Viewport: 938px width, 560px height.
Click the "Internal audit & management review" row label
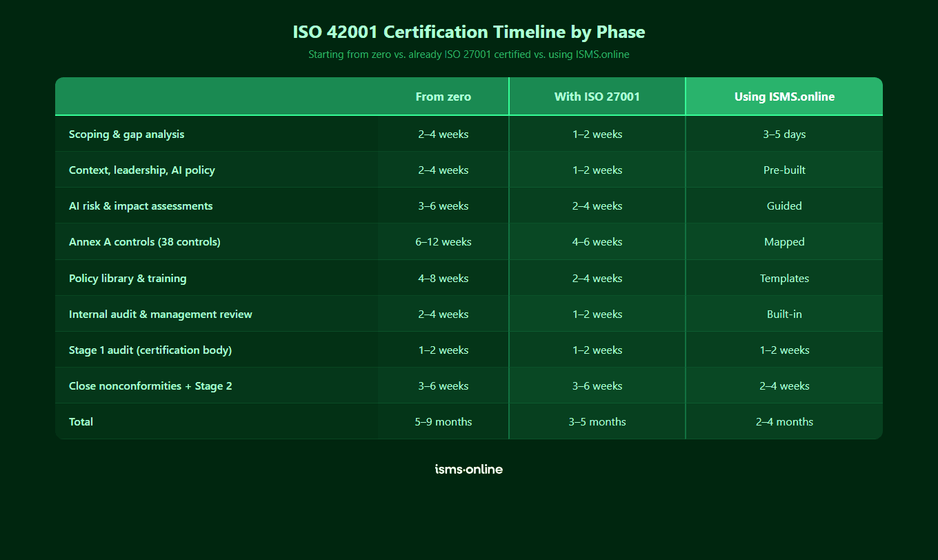pyautogui.click(x=161, y=314)
